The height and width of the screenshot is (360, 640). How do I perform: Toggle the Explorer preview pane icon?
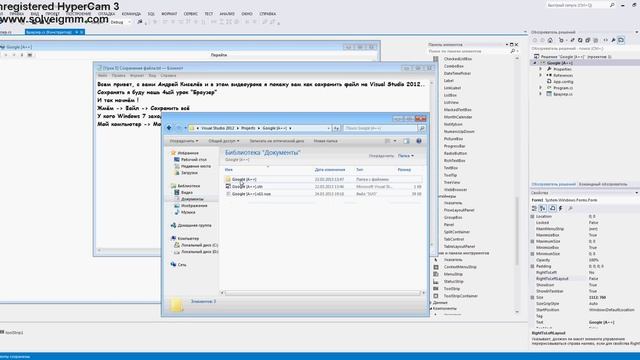(x=406, y=141)
